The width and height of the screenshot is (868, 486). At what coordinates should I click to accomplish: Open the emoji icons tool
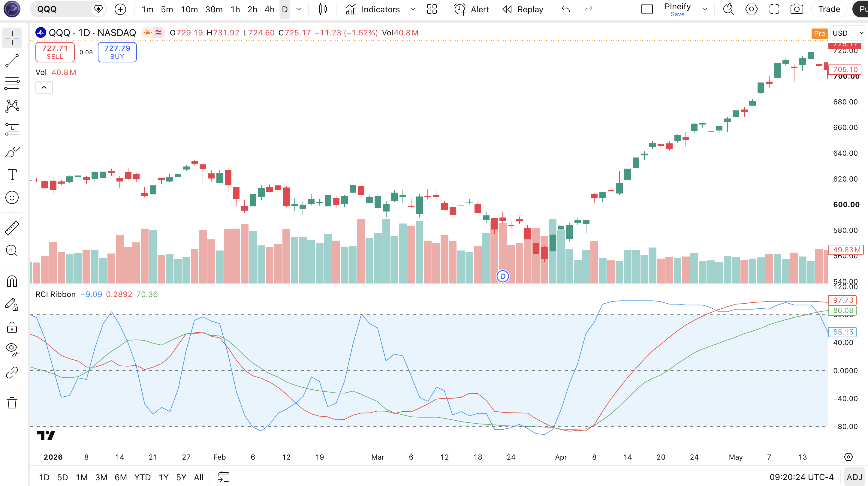pyautogui.click(x=12, y=197)
